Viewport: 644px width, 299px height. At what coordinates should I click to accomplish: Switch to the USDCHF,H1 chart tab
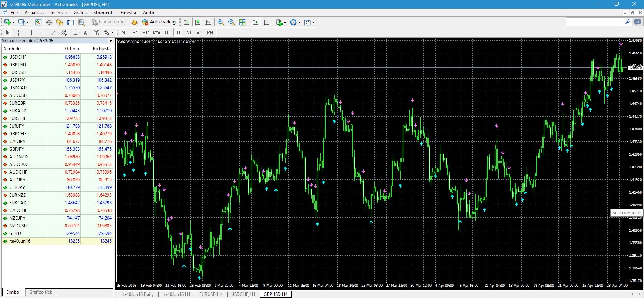point(243,294)
